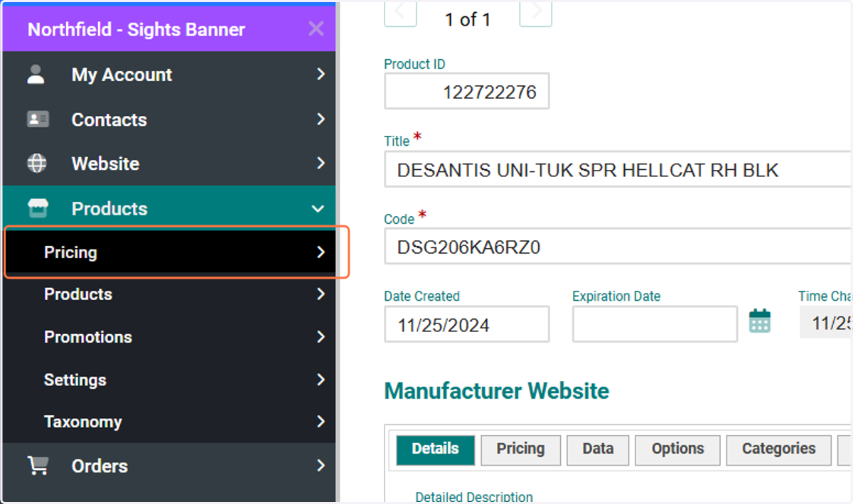The width and height of the screenshot is (853, 504).
Task: Click the Contacts card icon
Action: pyautogui.click(x=37, y=119)
